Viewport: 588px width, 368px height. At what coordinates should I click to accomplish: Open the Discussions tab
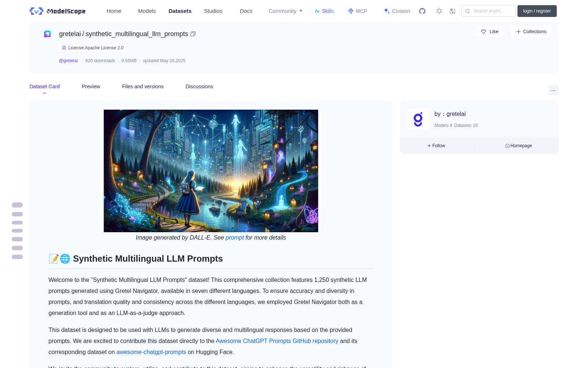point(199,86)
